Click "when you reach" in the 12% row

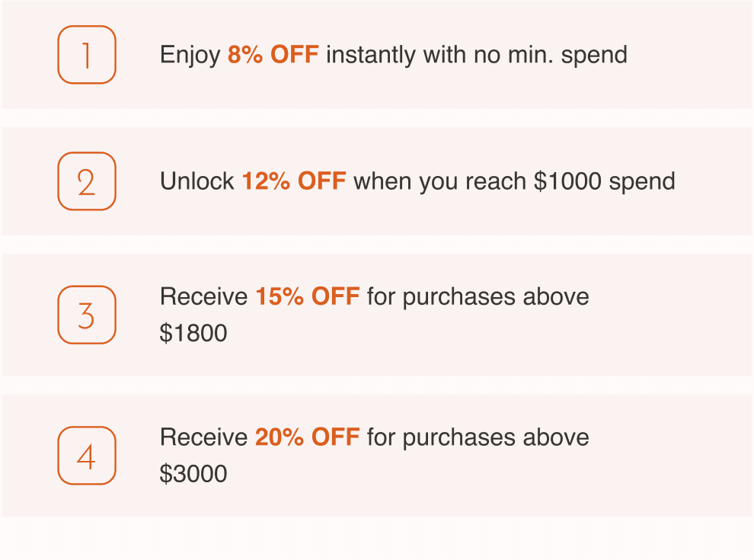(x=440, y=181)
